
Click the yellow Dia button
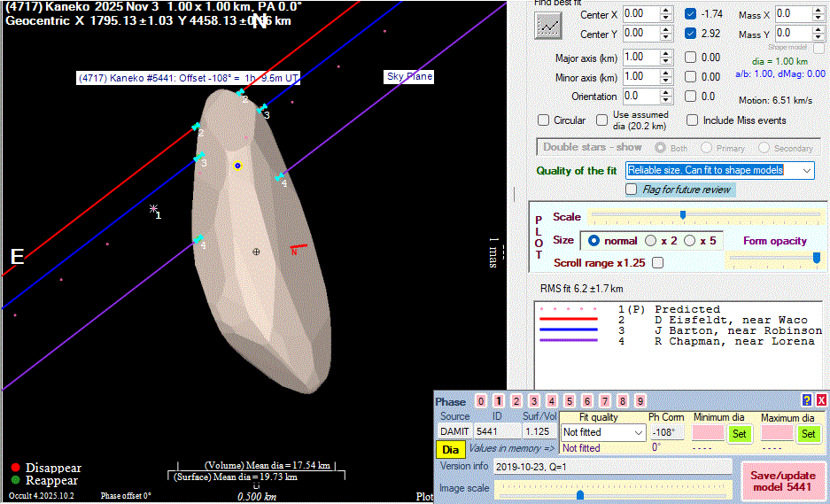452,449
